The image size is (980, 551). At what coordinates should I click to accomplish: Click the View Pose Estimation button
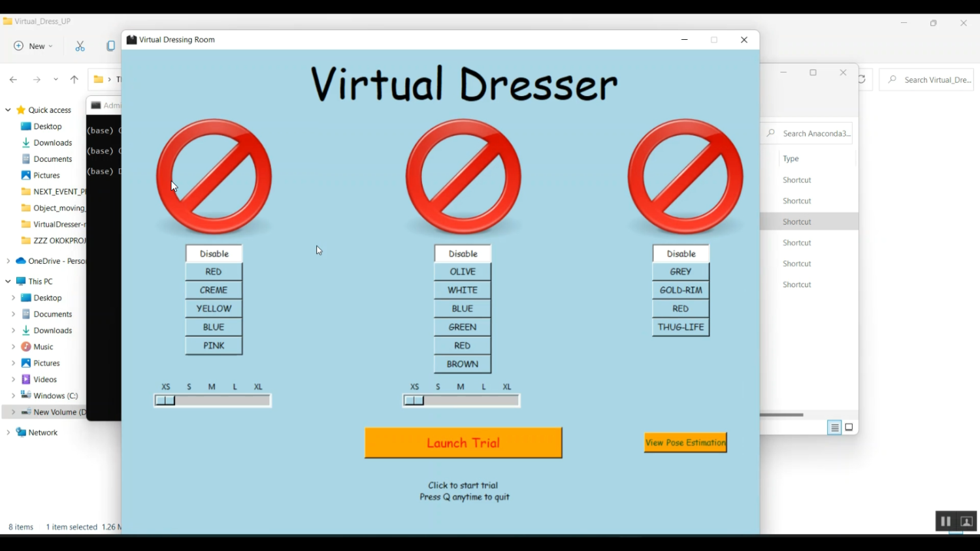pyautogui.click(x=685, y=443)
